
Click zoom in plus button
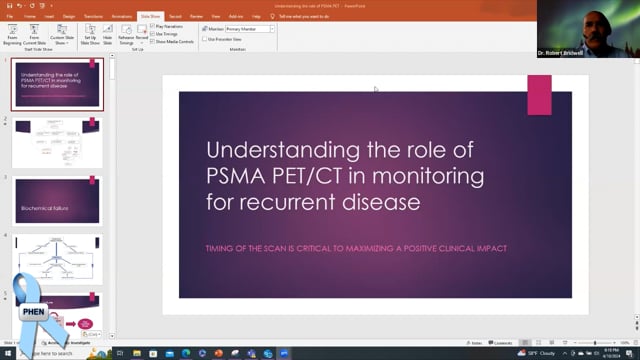pyautogui.click(x=614, y=343)
